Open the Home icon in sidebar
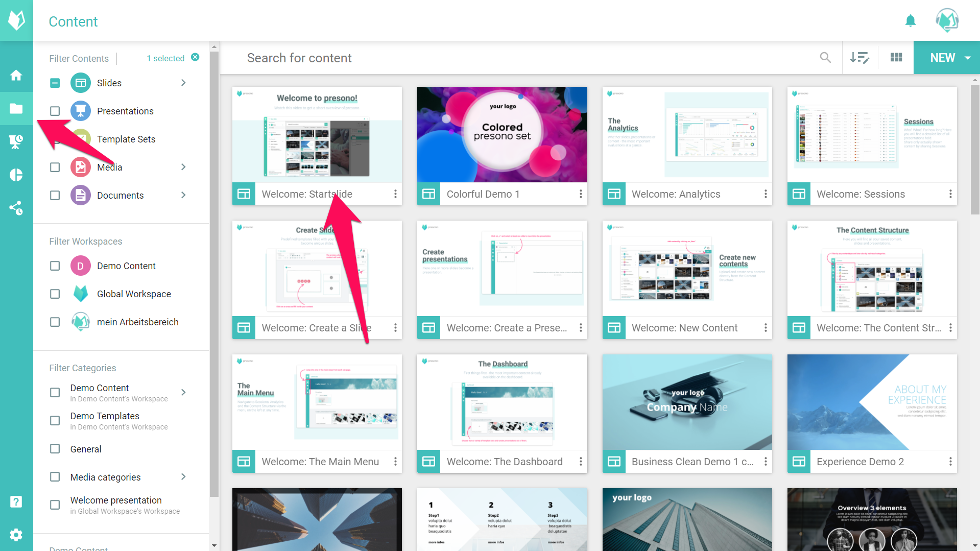The image size is (980, 551). 16,76
